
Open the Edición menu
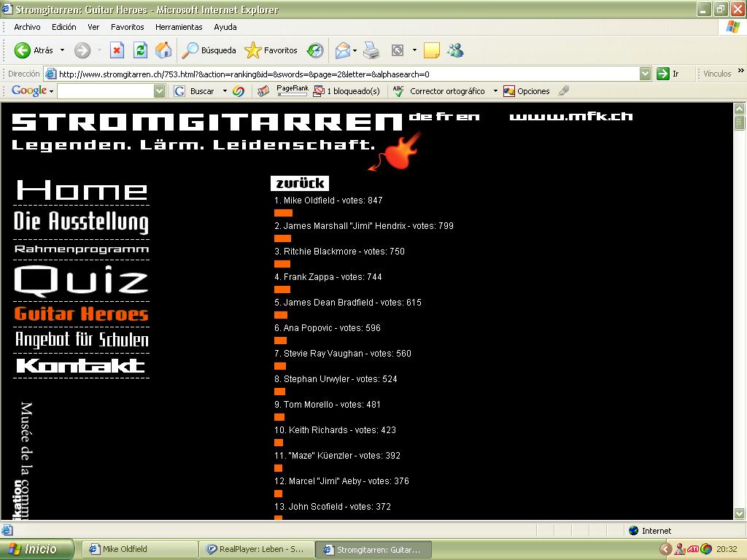coord(64,27)
